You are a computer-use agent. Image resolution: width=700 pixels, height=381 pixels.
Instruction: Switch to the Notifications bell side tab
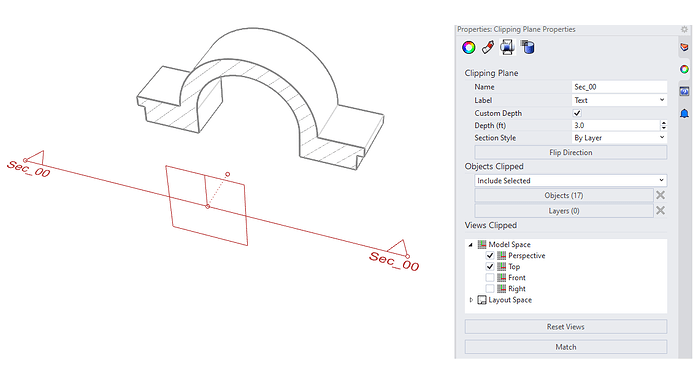click(x=684, y=113)
